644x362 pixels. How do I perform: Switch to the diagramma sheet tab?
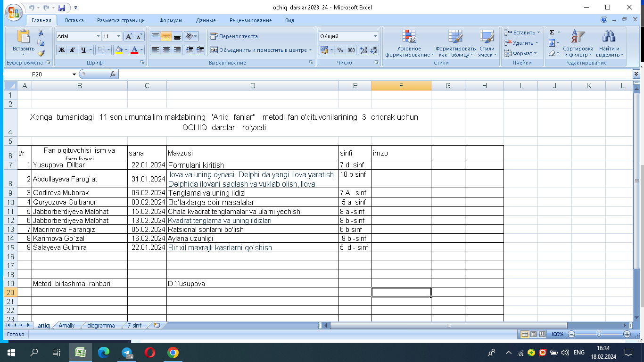coord(100,325)
